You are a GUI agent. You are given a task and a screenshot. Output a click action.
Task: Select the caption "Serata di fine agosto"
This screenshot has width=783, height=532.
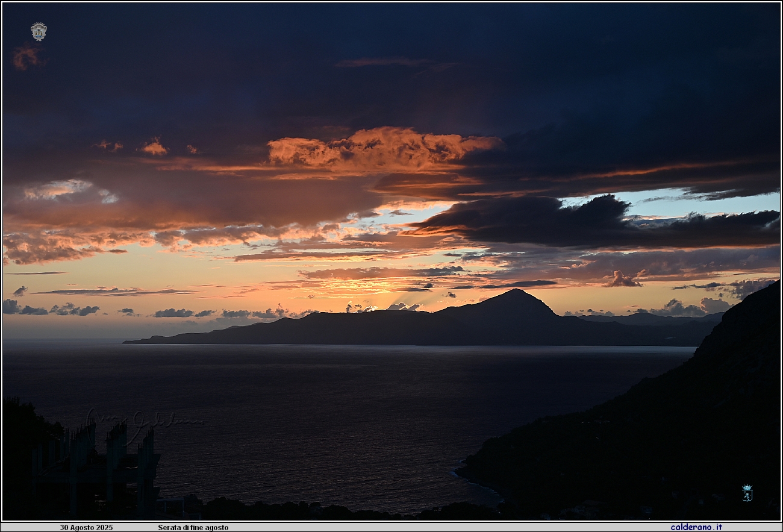193,528
